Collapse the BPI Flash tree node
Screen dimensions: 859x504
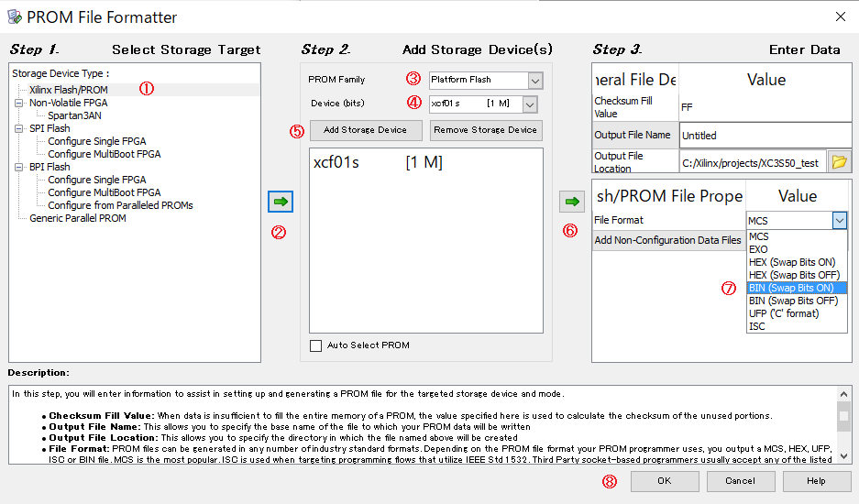[x=19, y=167]
